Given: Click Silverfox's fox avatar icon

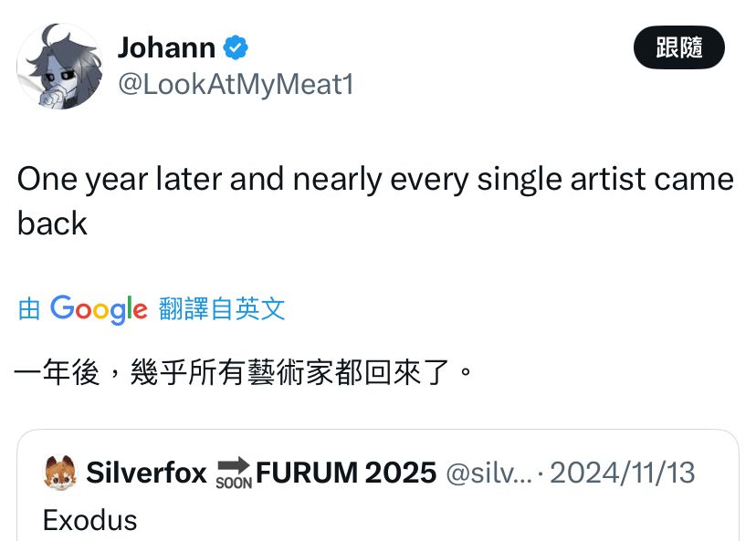Looking at the screenshot, I should [x=59, y=473].
